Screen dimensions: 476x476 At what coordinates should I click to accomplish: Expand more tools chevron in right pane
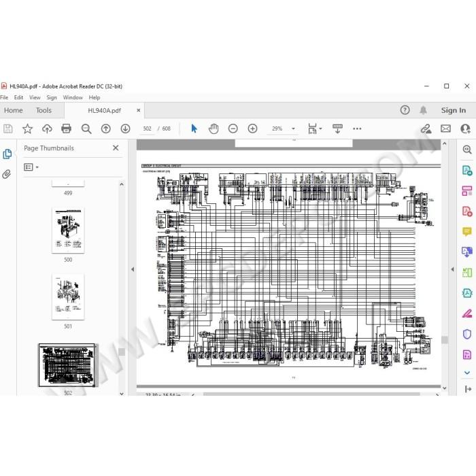click(467, 373)
